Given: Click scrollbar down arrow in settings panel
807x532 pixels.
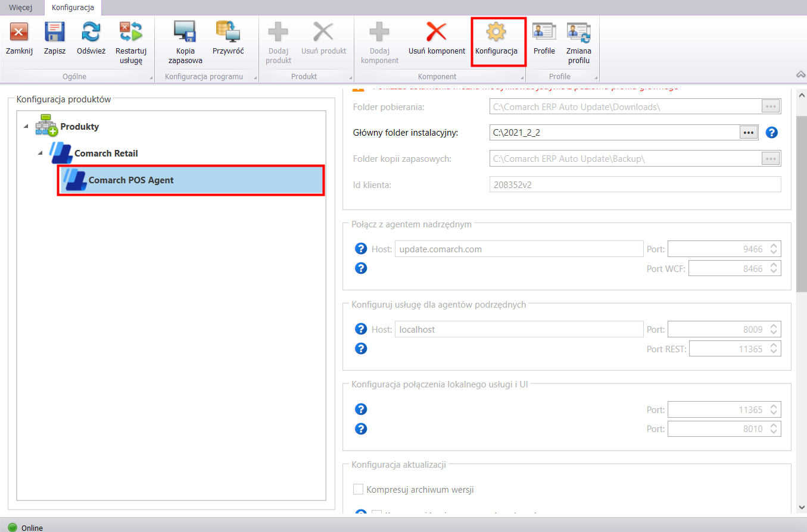Looking at the screenshot, I should click(x=801, y=506).
